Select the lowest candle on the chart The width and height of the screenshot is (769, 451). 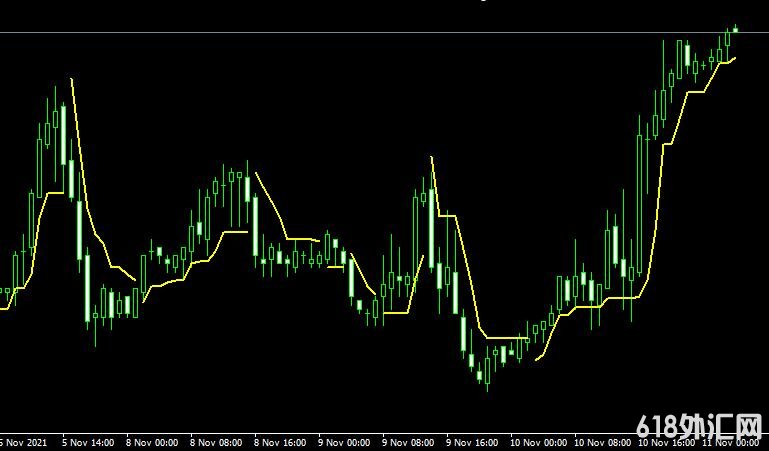[487, 377]
